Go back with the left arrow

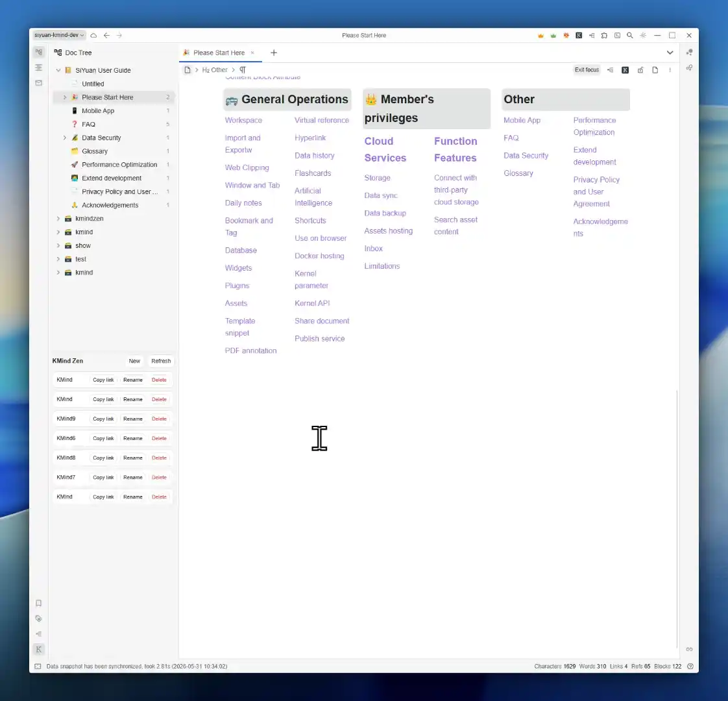[106, 35]
